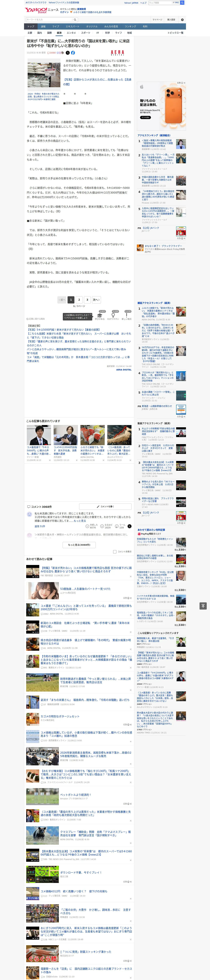Screen dimensions: 210x980
Task: Click the web search box at top
Action: point(160,3)
